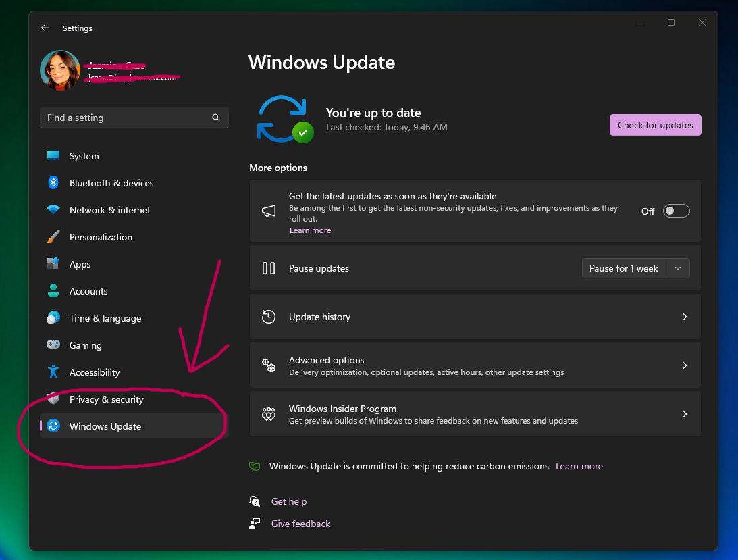Select Gaming in the sidebar
Viewport: 738px width, 560px height.
86,345
